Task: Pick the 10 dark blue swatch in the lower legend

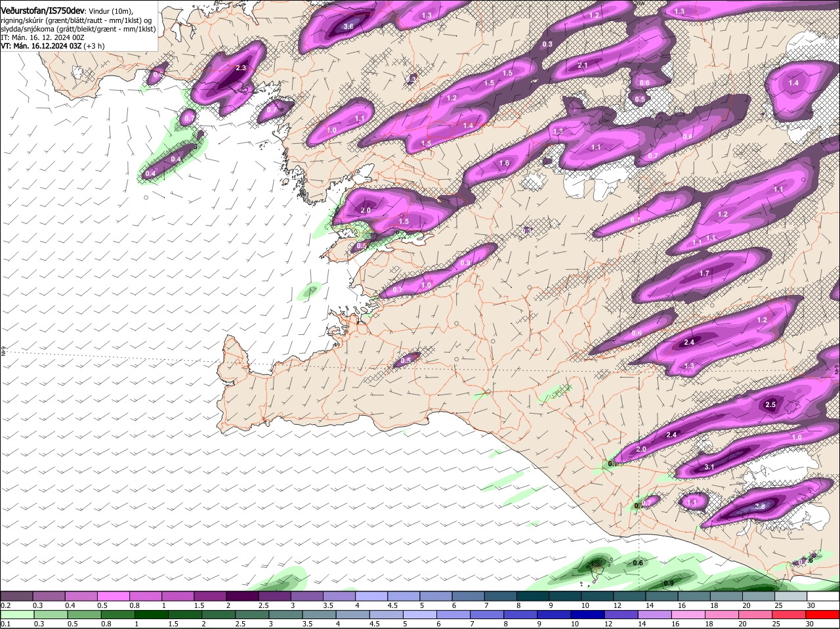Action: click(x=587, y=615)
